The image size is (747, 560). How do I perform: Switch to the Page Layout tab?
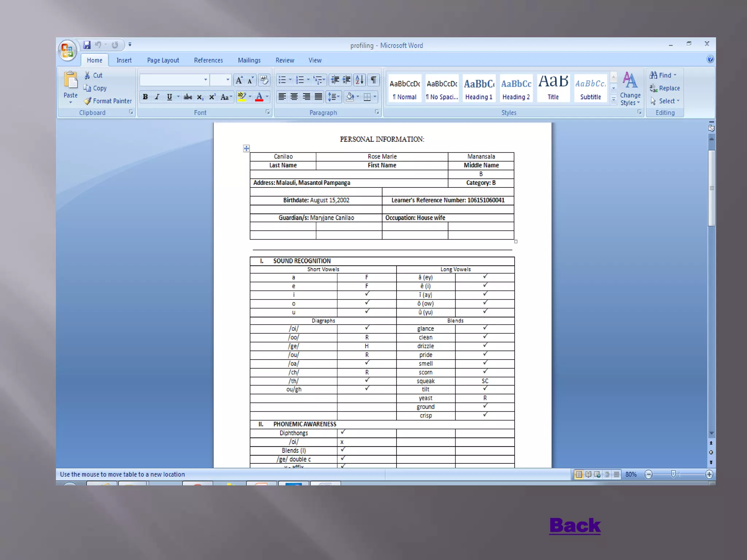pos(163,61)
